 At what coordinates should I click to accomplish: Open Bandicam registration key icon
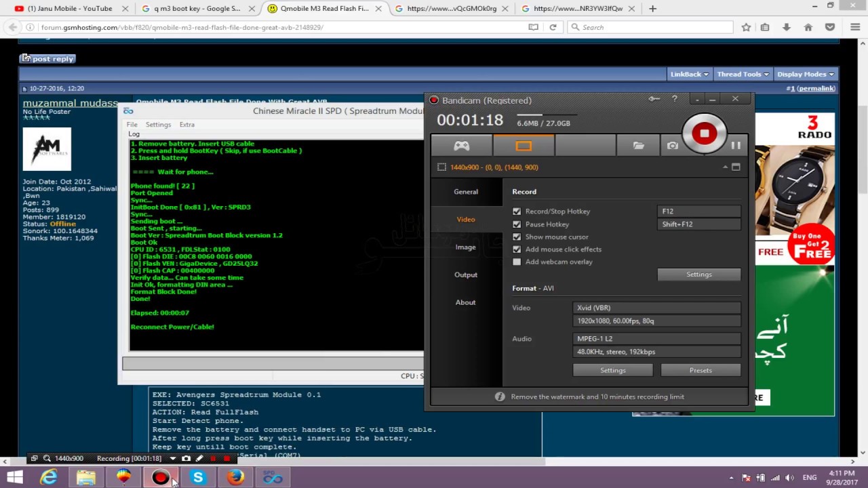pos(654,99)
